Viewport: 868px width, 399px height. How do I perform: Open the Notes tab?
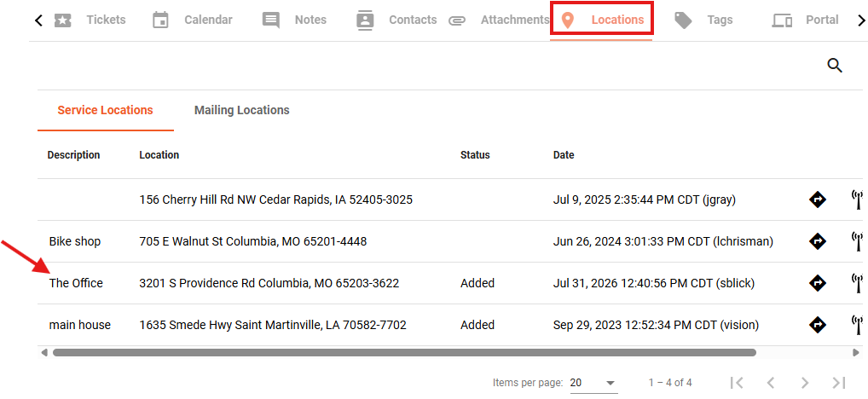[294, 20]
